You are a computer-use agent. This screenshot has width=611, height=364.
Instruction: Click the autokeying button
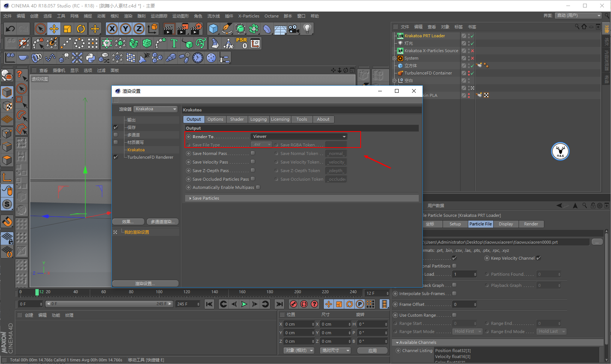(x=304, y=304)
